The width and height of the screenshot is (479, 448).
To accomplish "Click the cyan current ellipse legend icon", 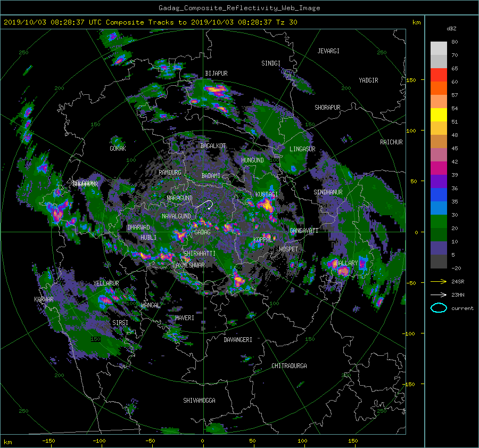I will [439, 308].
